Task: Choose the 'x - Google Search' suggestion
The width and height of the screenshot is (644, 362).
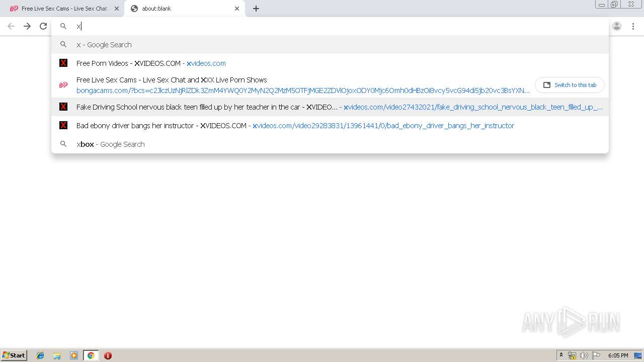Action: (x=330, y=45)
